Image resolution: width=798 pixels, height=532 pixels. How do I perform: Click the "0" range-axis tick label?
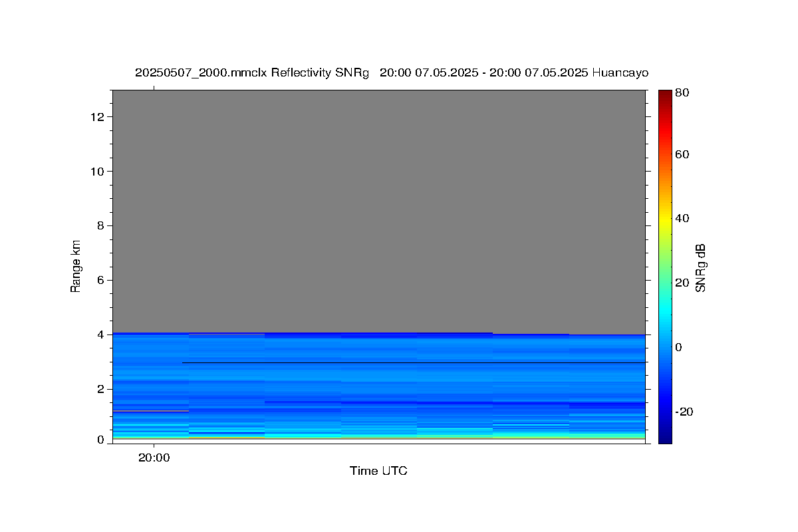pyautogui.click(x=102, y=440)
